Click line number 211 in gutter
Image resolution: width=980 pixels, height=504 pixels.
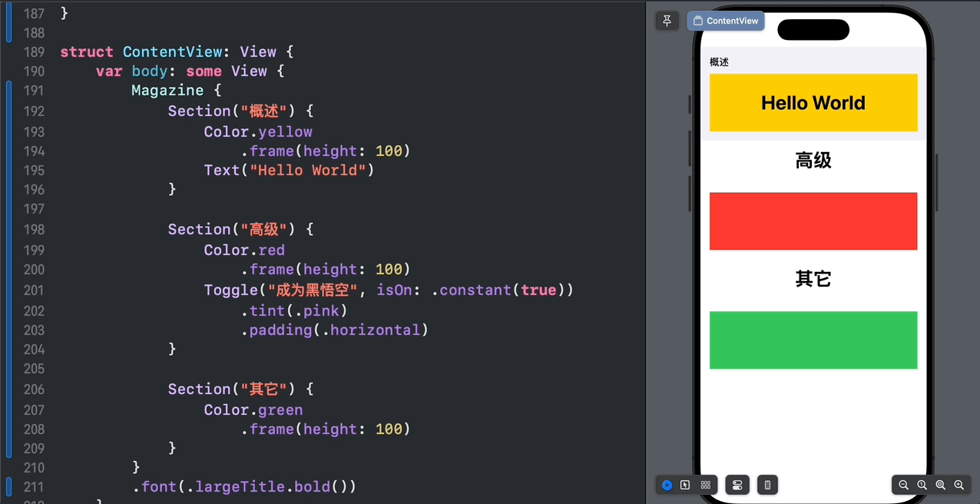(34, 487)
